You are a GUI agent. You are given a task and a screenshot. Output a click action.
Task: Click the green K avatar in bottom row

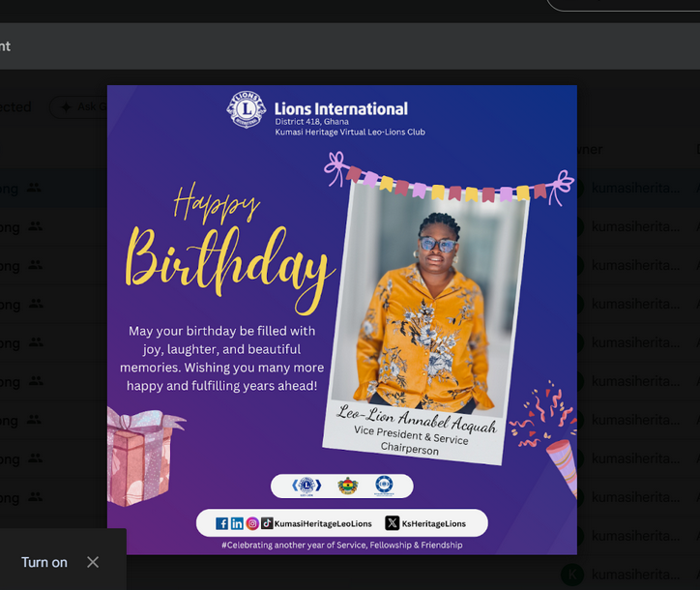pos(572,575)
